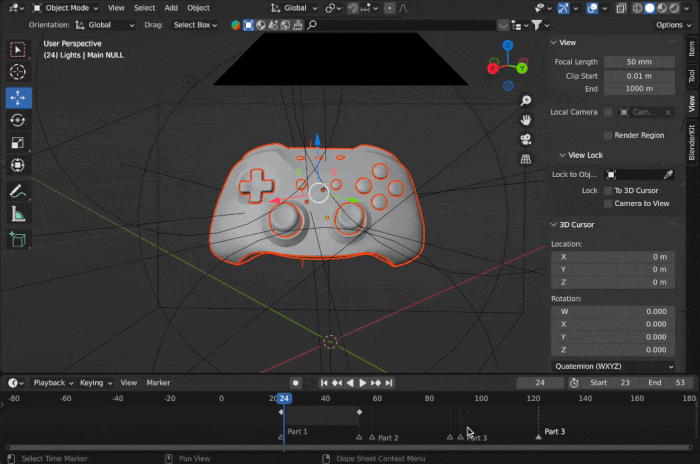
Task: Open the Add menu in the viewport header
Action: coord(171,8)
